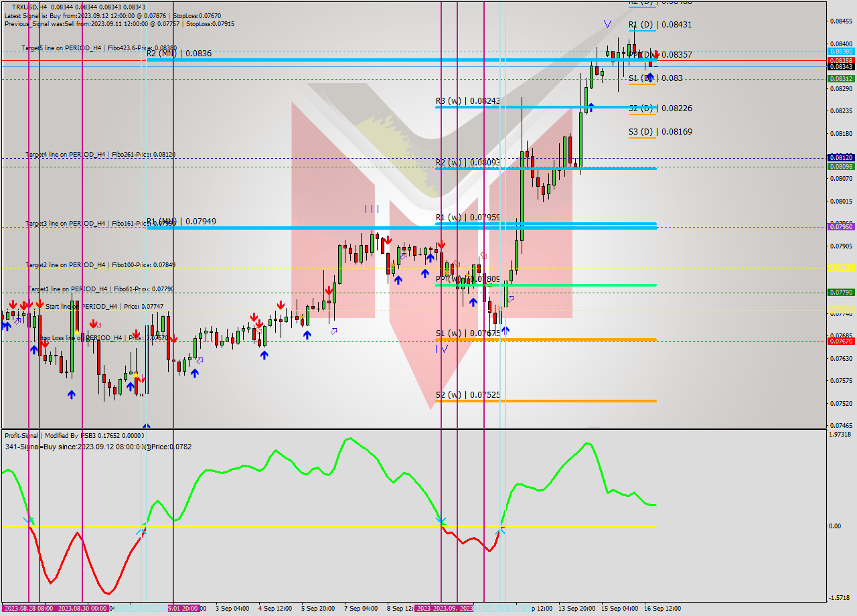This screenshot has width=857, height=616.
Task: Select the S2 (w) | 0.07525 support label
Action: (468, 394)
